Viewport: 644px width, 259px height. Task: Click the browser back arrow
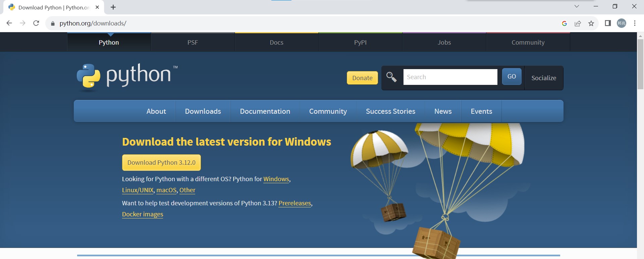[9, 23]
